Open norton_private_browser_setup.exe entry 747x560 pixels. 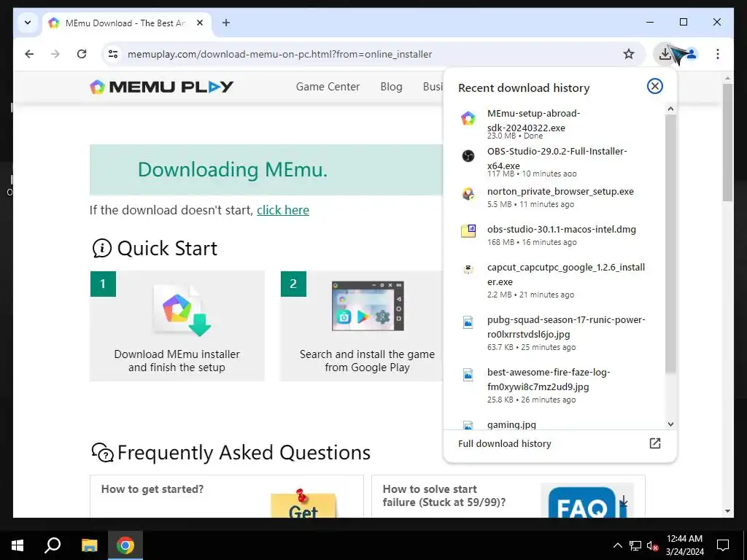(555, 197)
